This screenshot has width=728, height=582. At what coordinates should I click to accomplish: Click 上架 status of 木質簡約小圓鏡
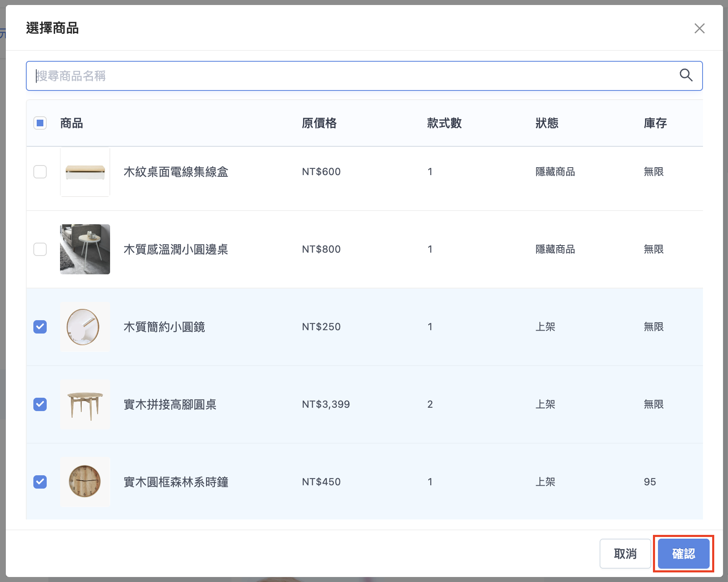tap(545, 327)
